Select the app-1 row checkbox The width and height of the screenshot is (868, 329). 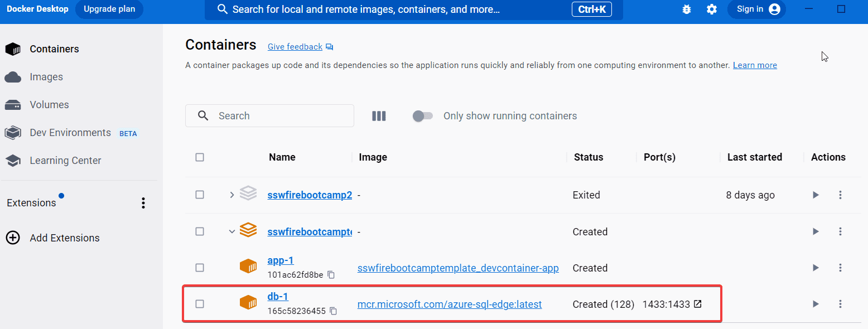coord(200,268)
